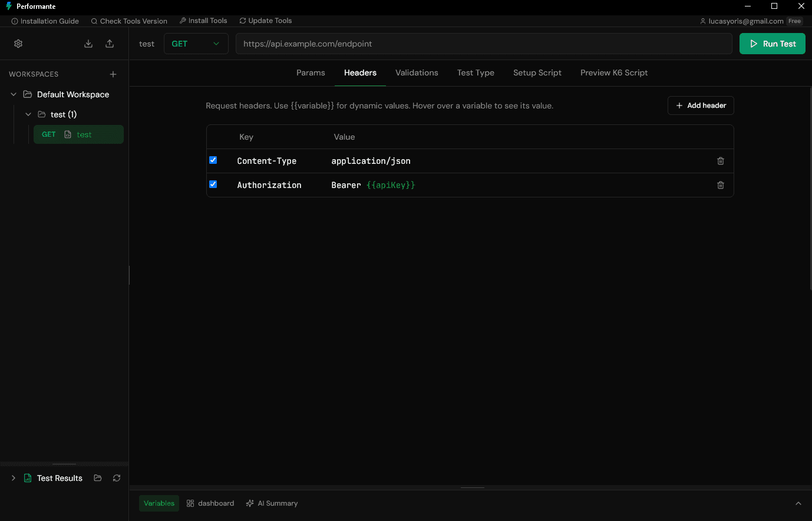Uncheck the Authorization header checkbox
The image size is (812, 521).
coord(213,184)
